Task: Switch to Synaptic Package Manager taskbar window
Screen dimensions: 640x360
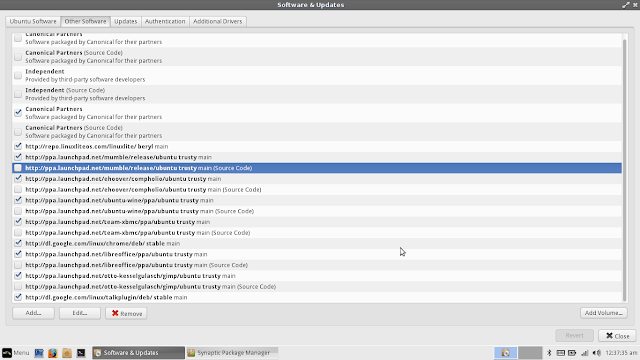Action: [x=232, y=353]
